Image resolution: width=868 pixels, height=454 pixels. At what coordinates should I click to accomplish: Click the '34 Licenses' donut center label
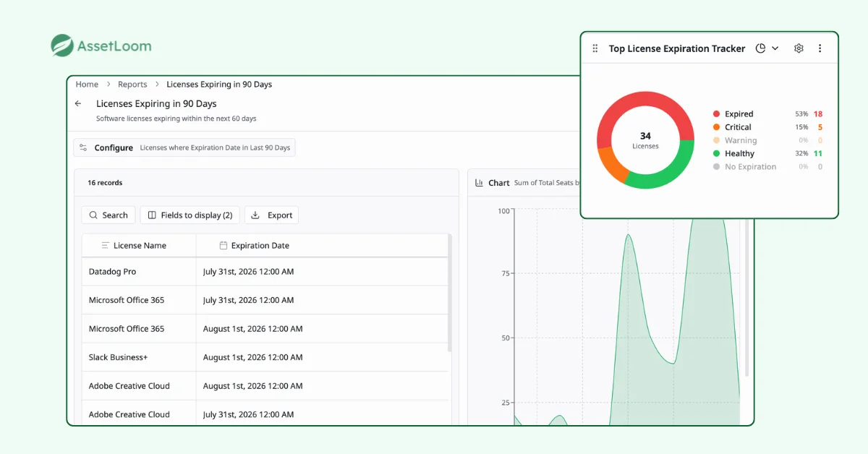pos(645,140)
